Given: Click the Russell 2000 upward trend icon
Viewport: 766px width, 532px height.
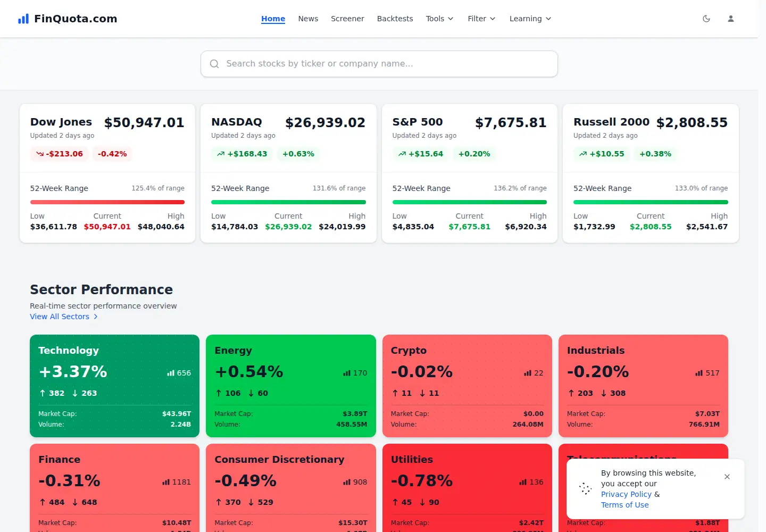Looking at the screenshot, I should tap(583, 154).
